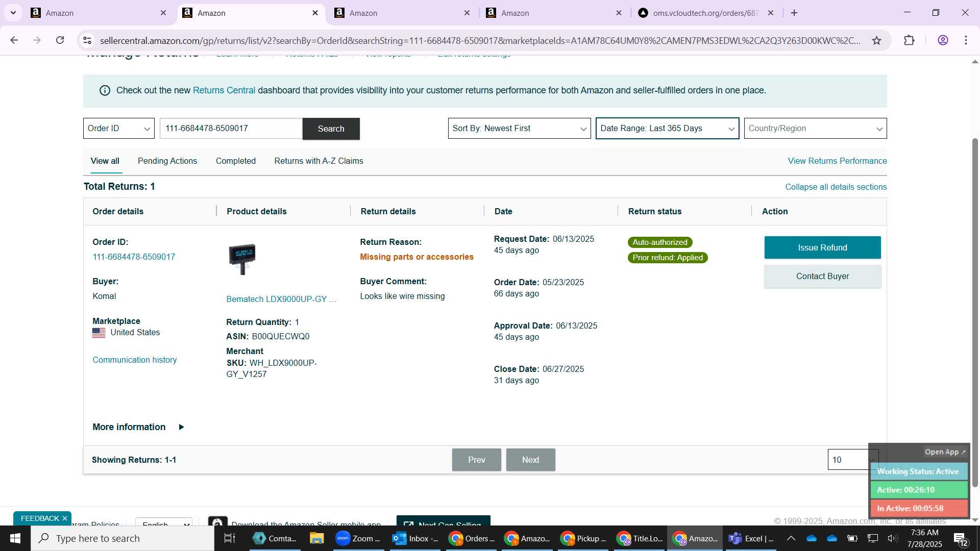Open order 111-6684478-6509017 link
980x551 pixels.
[134, 257]
